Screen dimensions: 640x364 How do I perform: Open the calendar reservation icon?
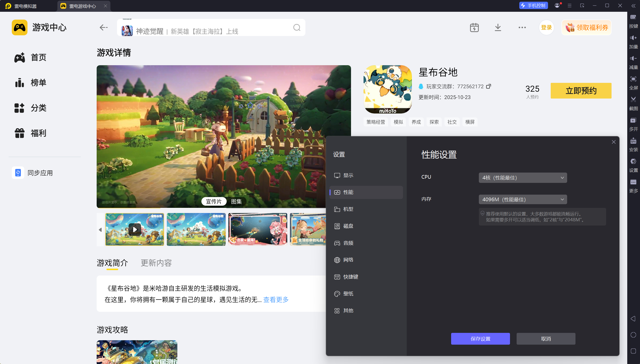[x=474, y=27]
